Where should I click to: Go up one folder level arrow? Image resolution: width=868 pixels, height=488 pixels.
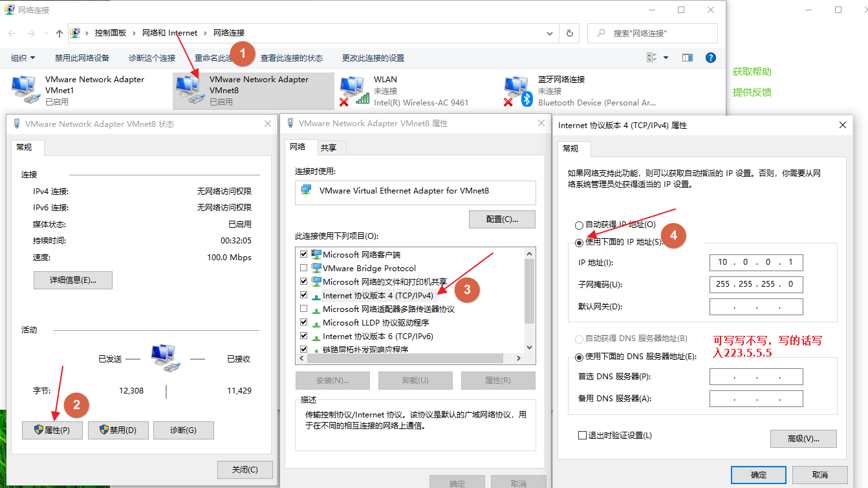(x=60, y=33)
